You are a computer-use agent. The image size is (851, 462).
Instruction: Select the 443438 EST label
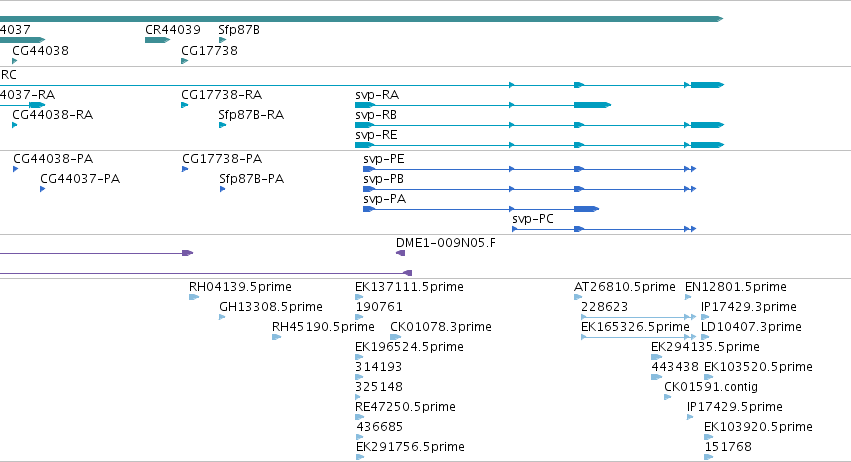click(x=675, y=368)
